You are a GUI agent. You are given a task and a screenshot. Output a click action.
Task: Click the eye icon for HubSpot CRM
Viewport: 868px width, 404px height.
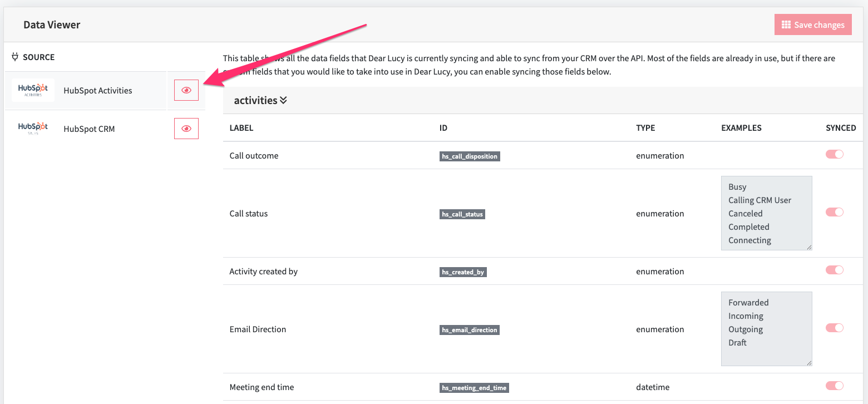coord(186,129)
